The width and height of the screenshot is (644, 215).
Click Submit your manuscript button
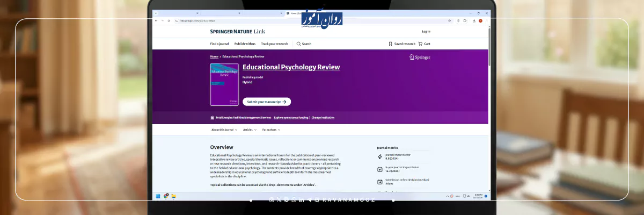pos(267,102)
